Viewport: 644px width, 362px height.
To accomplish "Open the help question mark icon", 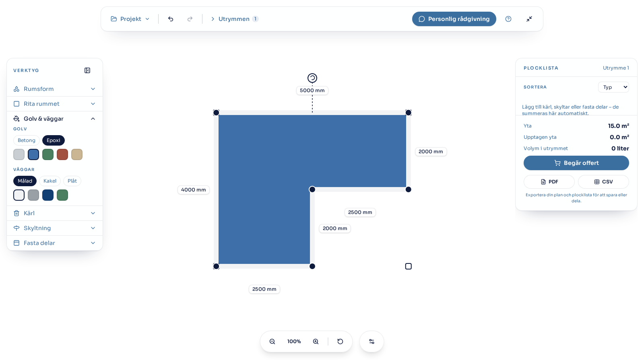I will (508, 19).
